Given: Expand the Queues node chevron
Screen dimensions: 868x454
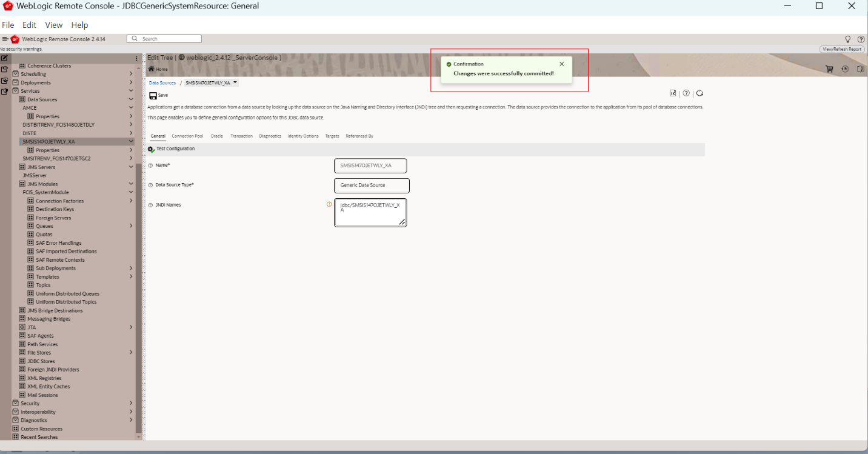Looking at the screenshot, I should click(131, 226).
